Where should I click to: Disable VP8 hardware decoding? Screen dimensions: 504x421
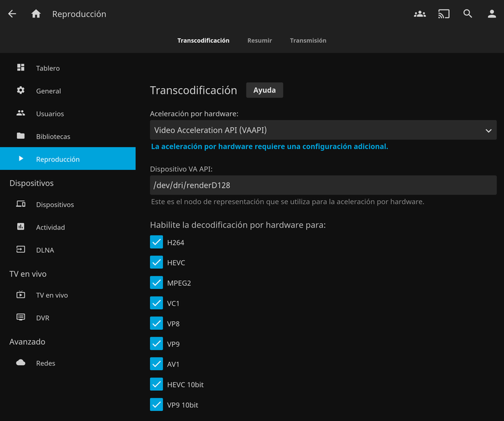156,323
